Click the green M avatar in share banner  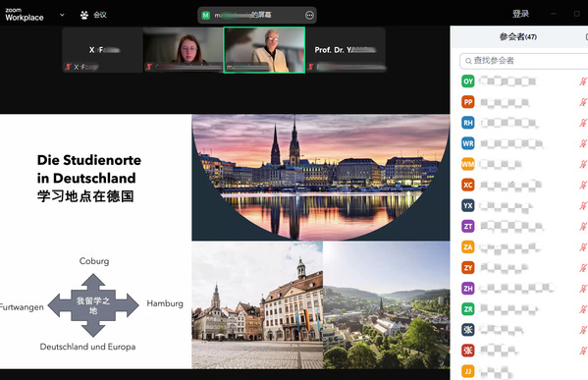pos(205,15)
